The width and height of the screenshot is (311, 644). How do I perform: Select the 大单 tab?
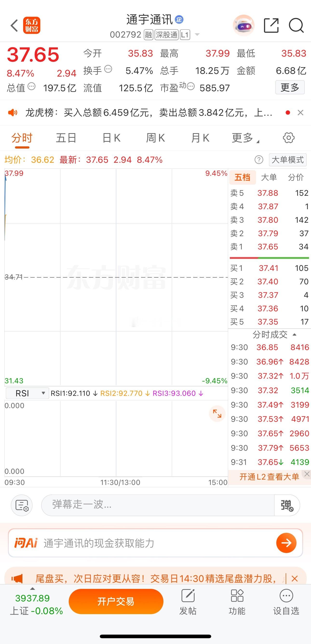coord(269,177)
